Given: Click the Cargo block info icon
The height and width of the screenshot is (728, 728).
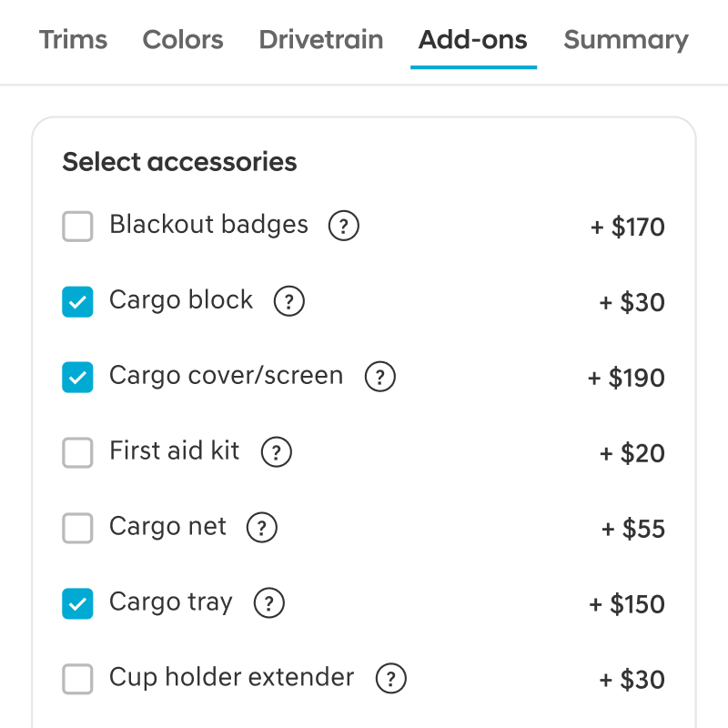Looking at the screenshot, I should tap(289, 301).
